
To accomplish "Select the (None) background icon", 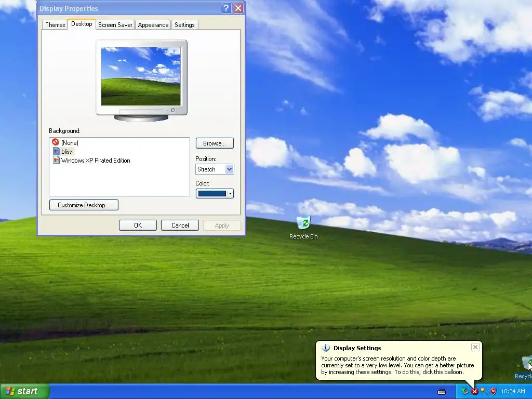I will [56, 142].
